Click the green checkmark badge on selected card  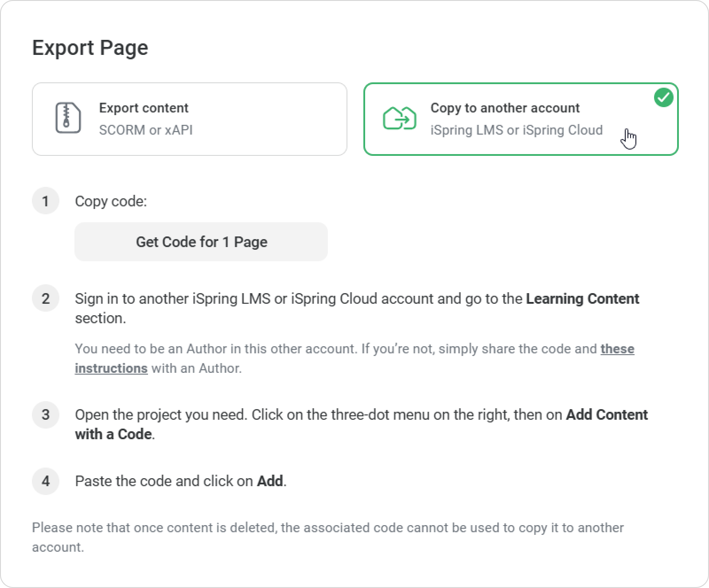[663, 98]
